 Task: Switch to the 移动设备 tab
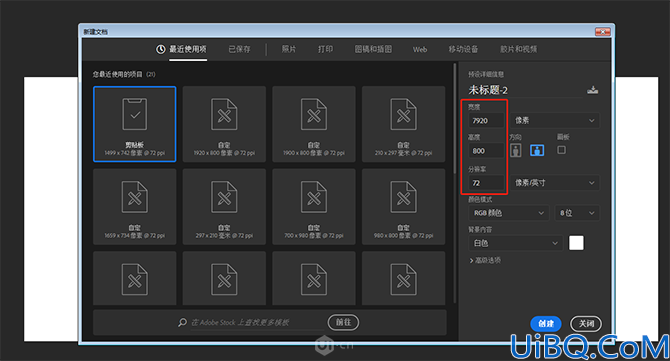coord(463,50)
